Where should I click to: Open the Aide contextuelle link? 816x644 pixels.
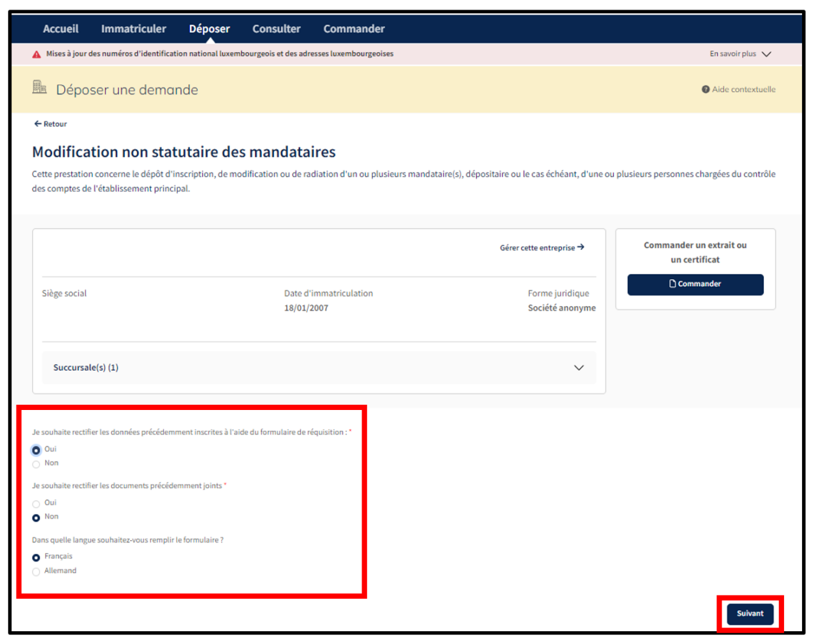coord(743,89)
